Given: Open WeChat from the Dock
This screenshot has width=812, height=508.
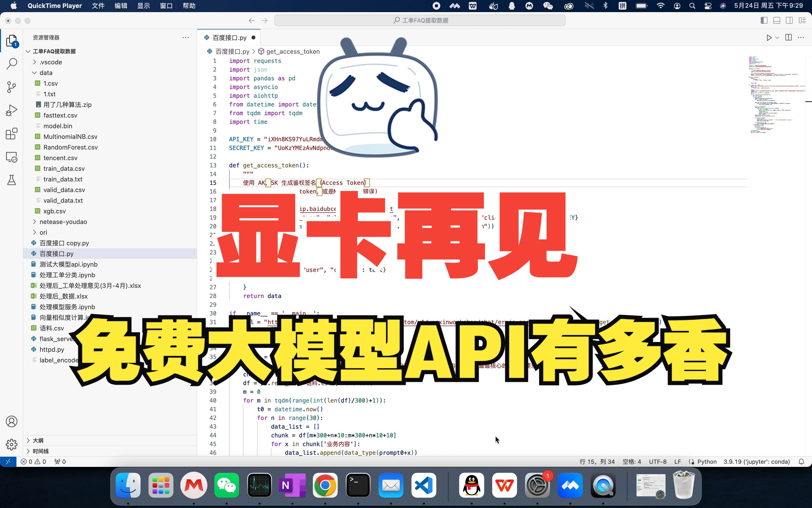Looking at the screenshot, I should (226, 486).
